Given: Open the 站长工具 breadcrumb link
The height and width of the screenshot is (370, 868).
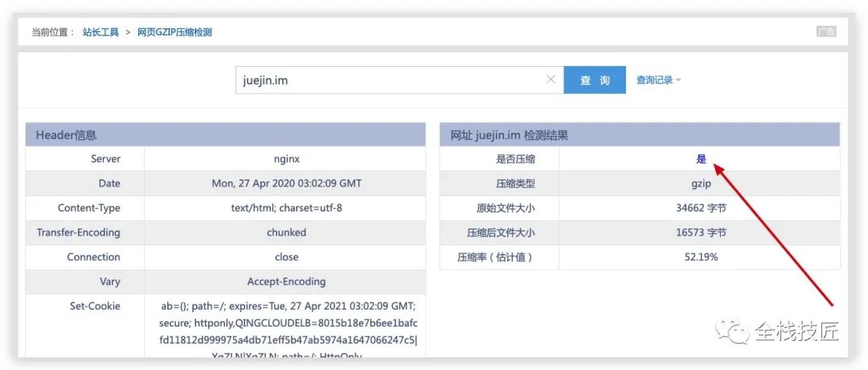Looking at the screenshot, I should (100, 32).
